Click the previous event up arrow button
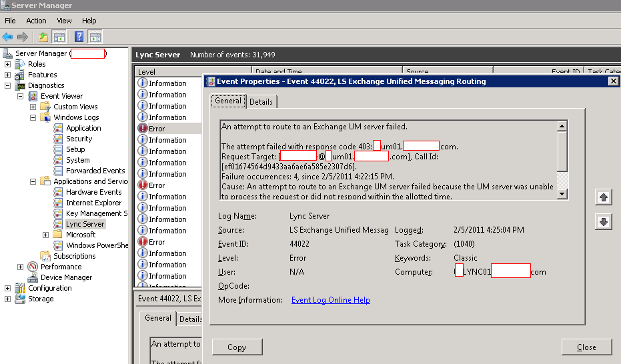Screen dimensions: 621x364 (x=604, y=197)
